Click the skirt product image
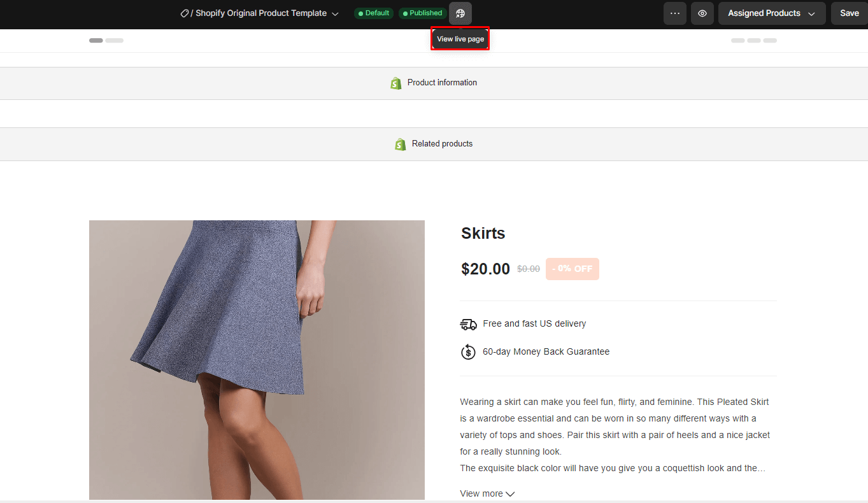The height and width of the screenshot is (503, 868). 257,360
